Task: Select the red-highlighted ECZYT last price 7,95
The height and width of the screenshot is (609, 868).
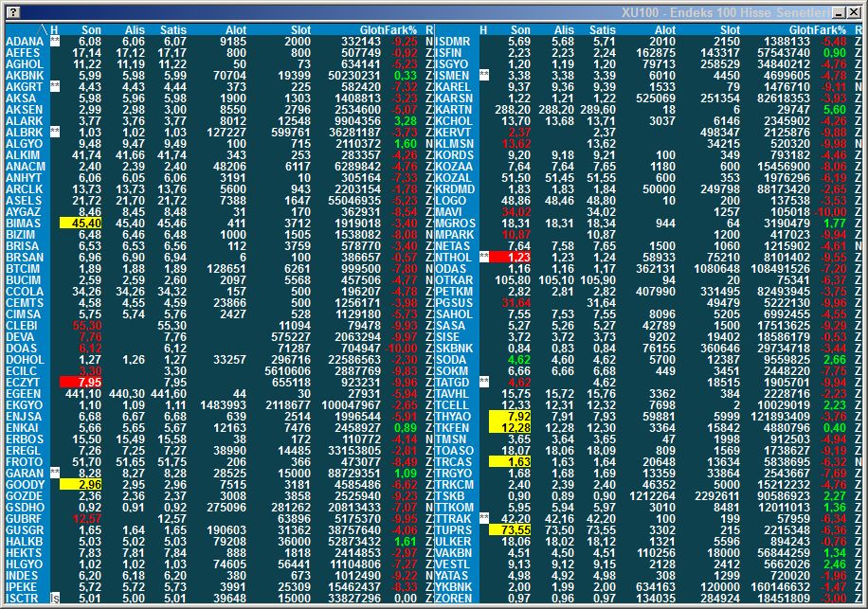Action: coord(81,383)
